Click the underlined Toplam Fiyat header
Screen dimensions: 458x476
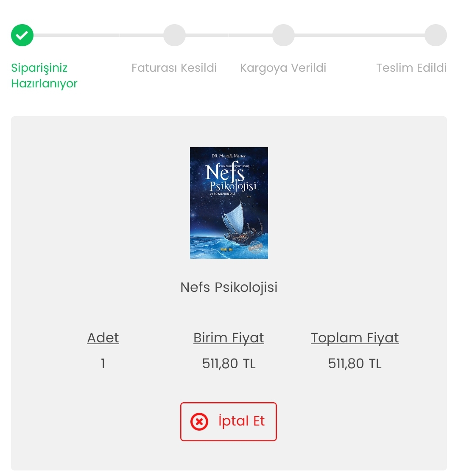[x=355, y=338]
